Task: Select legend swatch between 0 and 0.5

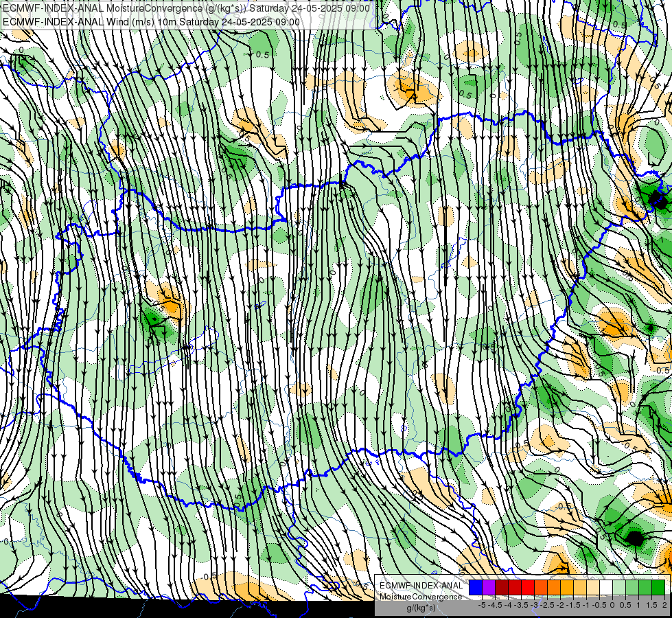Action: (x=619, y=588)
